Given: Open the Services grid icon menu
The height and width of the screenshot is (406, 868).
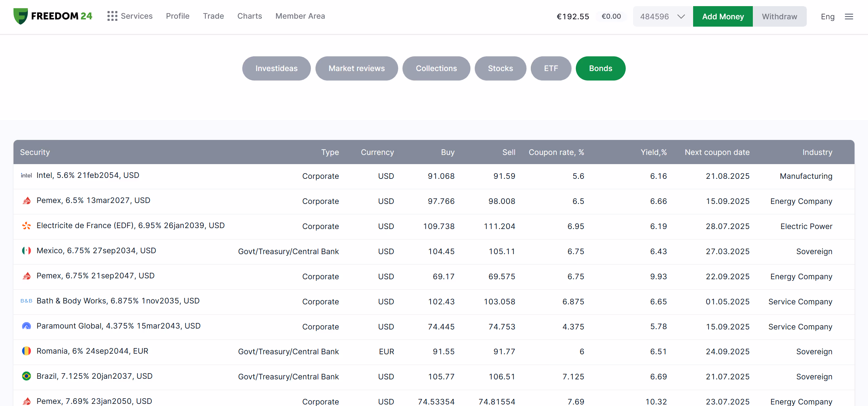Looking at the screenshot, I should (112, 16).
